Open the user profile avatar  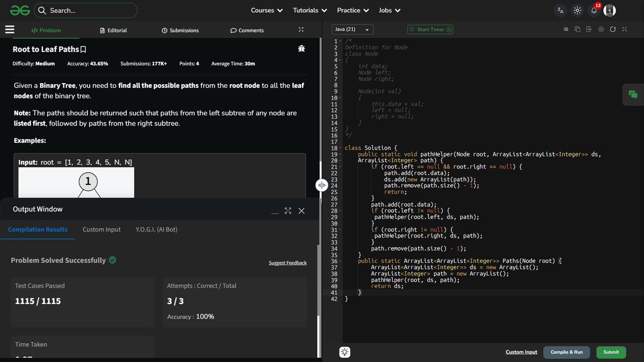(x=610, y=10)
